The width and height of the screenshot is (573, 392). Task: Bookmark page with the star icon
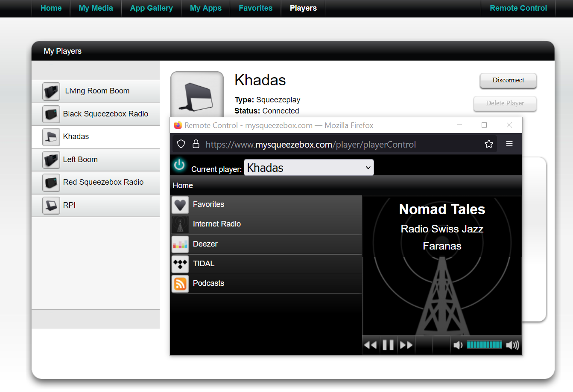click(x=489, y=144)
